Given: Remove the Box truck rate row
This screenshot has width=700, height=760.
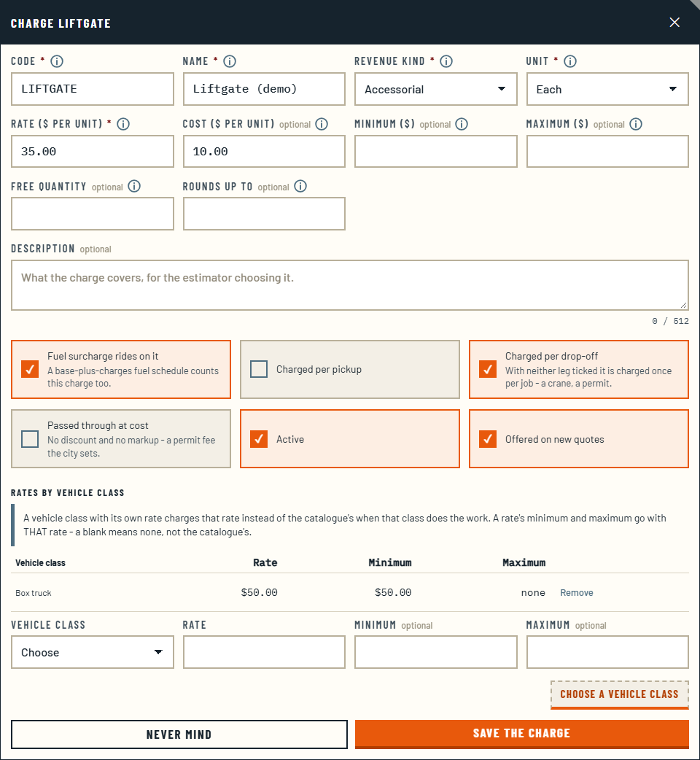Looking at the screenshot, I should (577, 593).
